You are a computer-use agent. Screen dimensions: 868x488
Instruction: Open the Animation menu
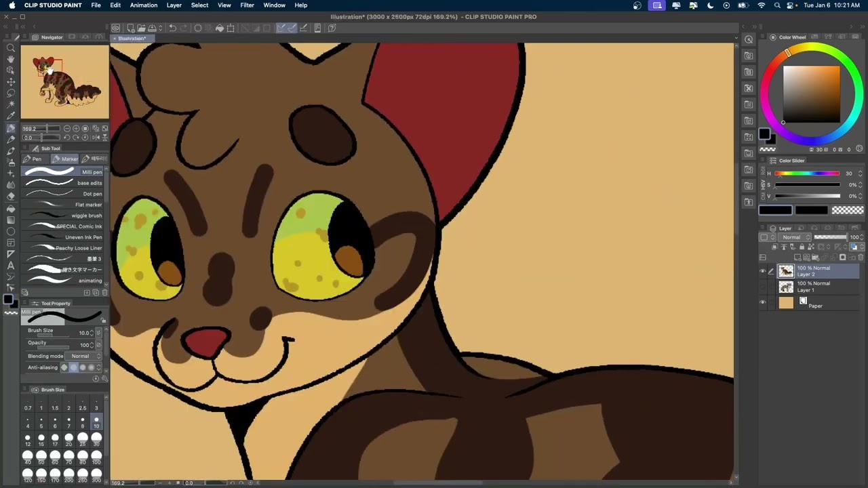click(144, 5)
